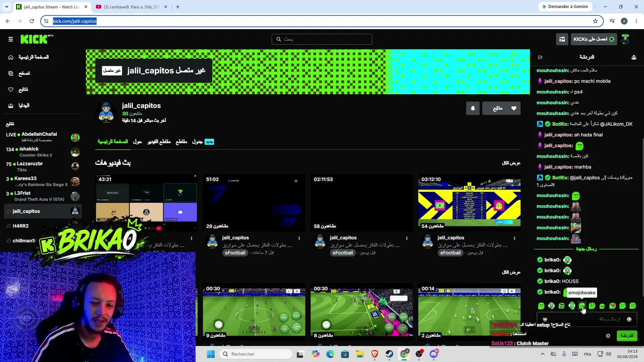The image size is (644, 362).
Task: Open Discord from the taskbar
Action: click(434, 354)
